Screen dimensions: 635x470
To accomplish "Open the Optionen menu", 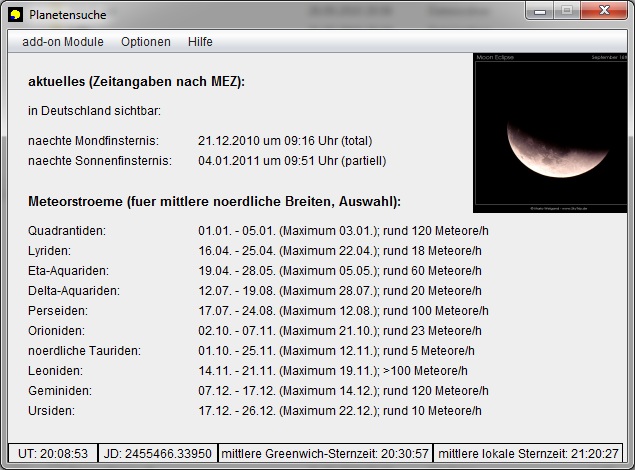I will click(146, 42).
